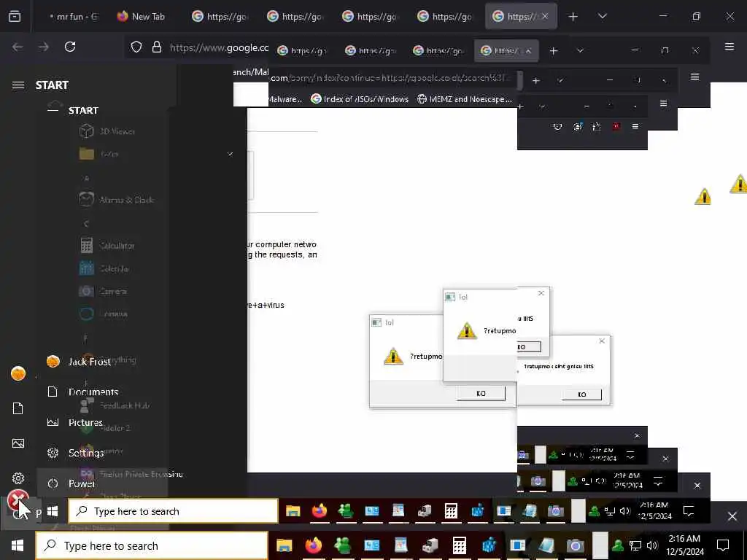Image resolution: width=747 pixels, height=560 pixels.
Task: Focus the upper taskbar copy search box
Action: point(173,511)
